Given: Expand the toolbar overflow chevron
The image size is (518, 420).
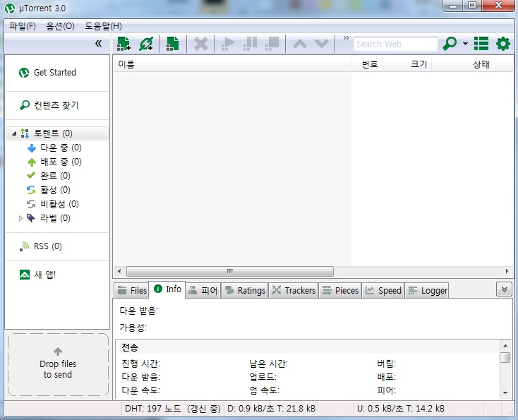Looking at the screenshot, I should click(x=347, y=37).
